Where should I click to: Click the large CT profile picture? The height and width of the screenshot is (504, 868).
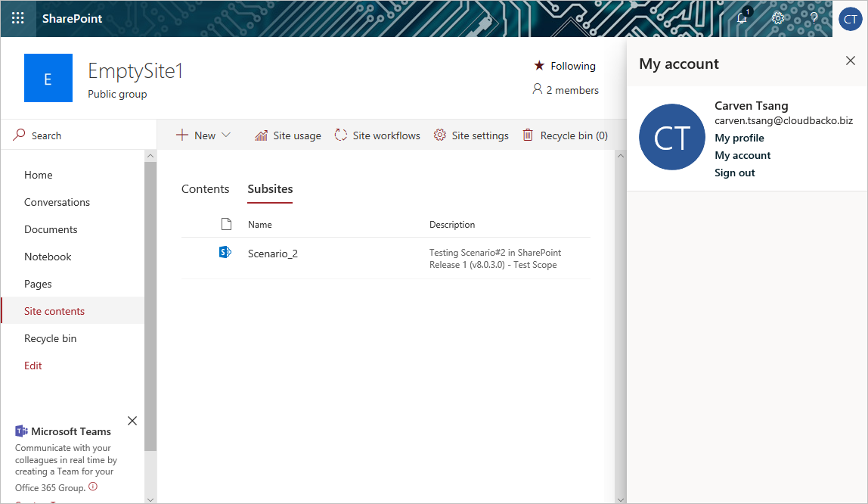[x=672, y=137]
